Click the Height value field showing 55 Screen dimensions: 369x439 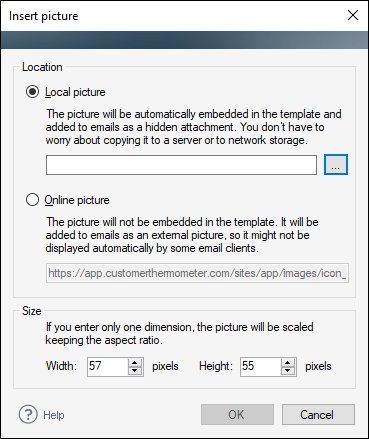click(260, 367)
